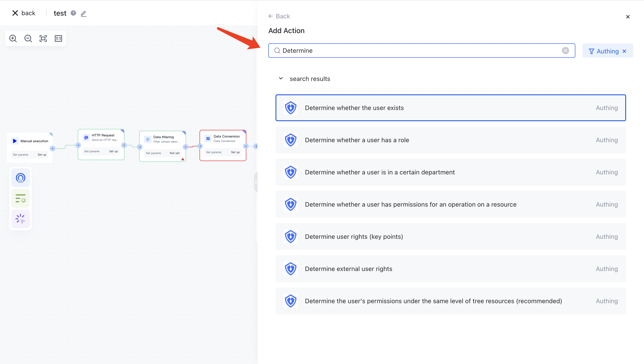Focus the Determine search input field
This screenshot has width=644, height=364.
tap(420, 51)
